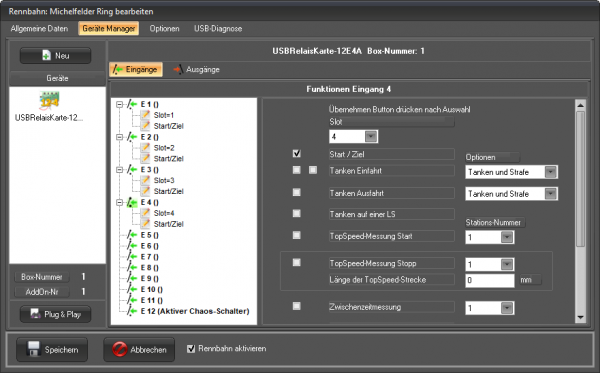Open Tanken Ausfahrt options dropdown
Image resolution: width=600 pixels, height=373 pixels.
click(551, 194)
